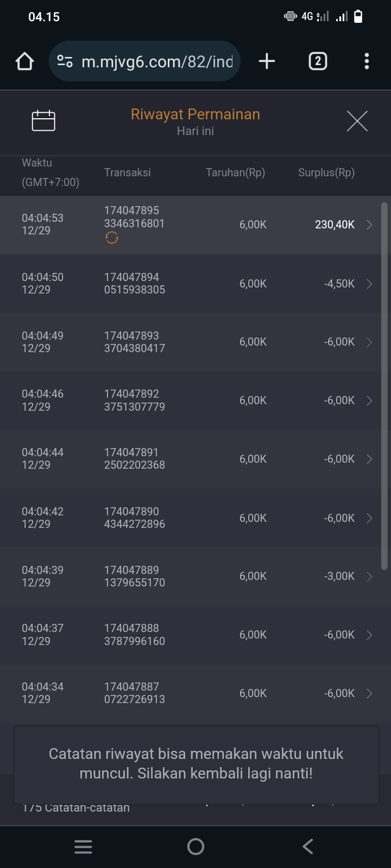Image resolution: width=391 pixels, height=868 pixels.
Task: Close the Riwayat Permainan panel
Action: [x=357, y=120]
